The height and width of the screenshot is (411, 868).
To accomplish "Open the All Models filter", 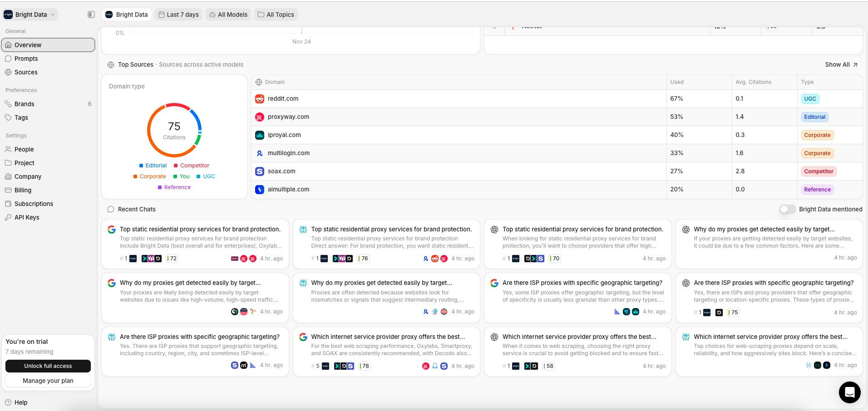I will coord(228,15).
